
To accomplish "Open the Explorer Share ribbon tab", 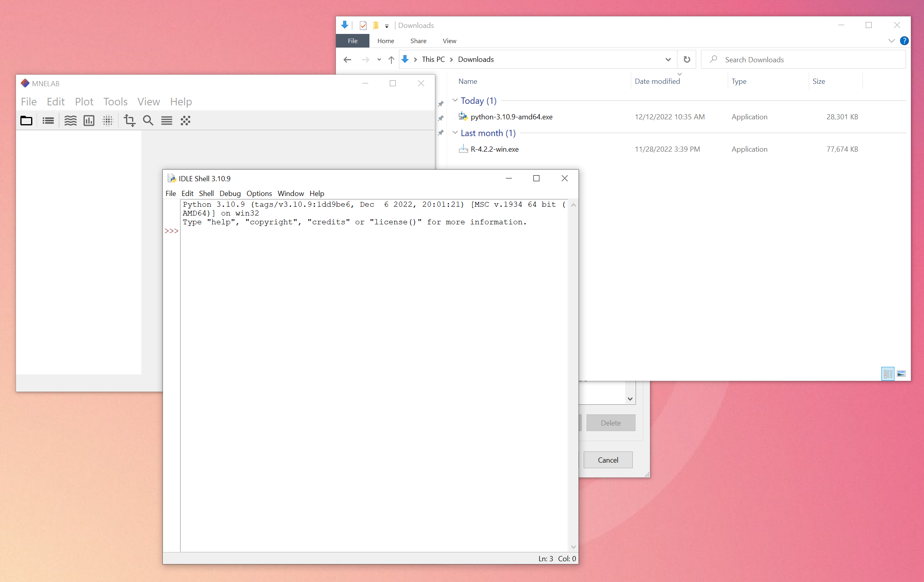I will (418, 41).
